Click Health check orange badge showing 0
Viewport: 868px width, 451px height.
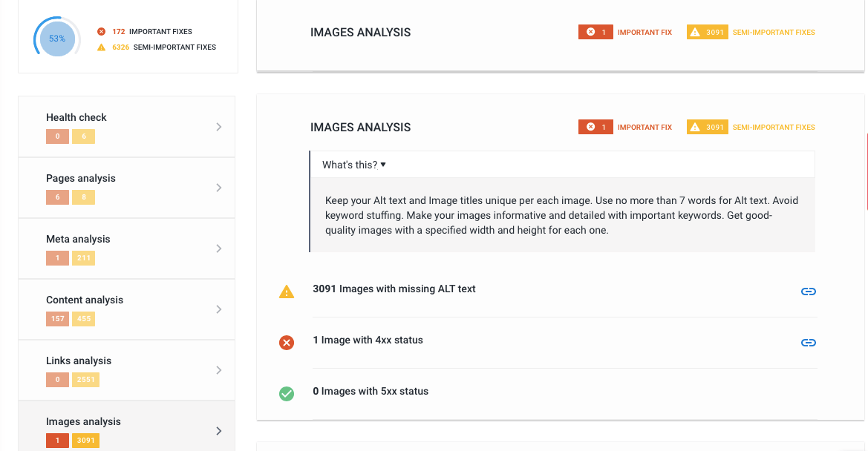[x=58, y=136]
